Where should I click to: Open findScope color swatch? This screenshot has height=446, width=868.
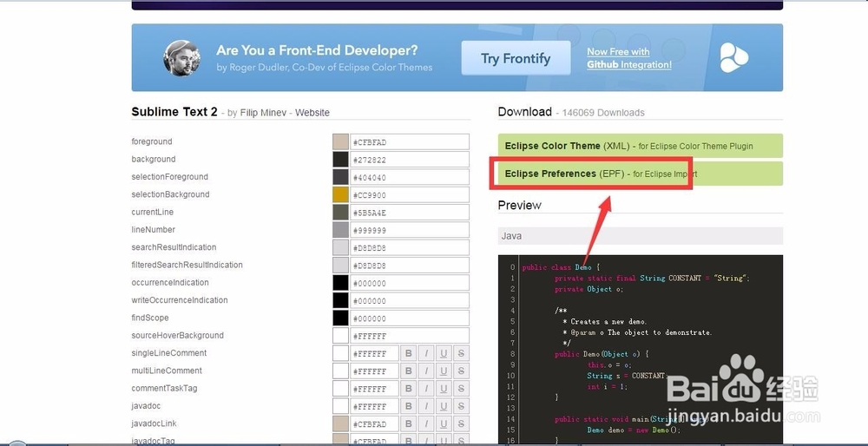[340, 318]
